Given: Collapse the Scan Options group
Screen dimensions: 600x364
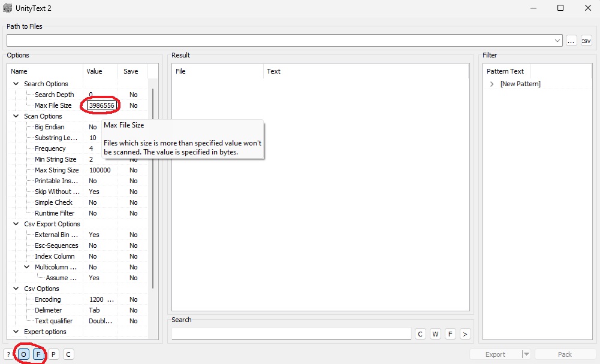Looking at the screenshot, I should pos(16,116).
